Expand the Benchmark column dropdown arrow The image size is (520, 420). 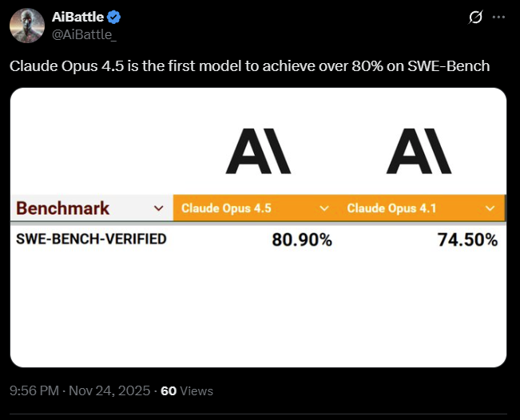tap(157, 208)
